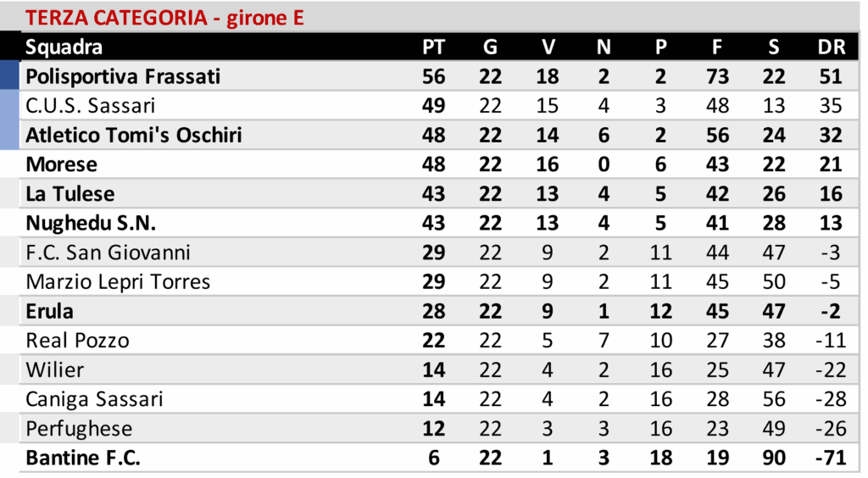Screen dimensions: 868x478
Task: Select the Squadra column header
Action: [64, 47]
